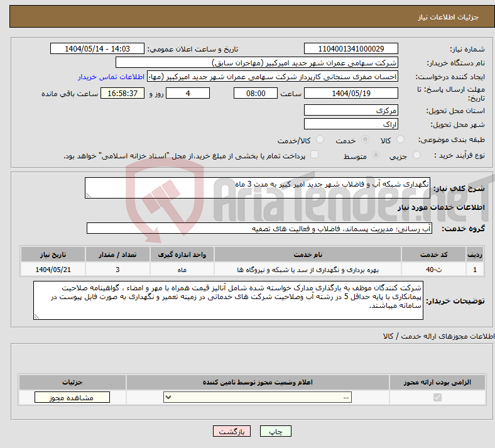Click the deadline time field 08:00

click(x=256, y=93)
